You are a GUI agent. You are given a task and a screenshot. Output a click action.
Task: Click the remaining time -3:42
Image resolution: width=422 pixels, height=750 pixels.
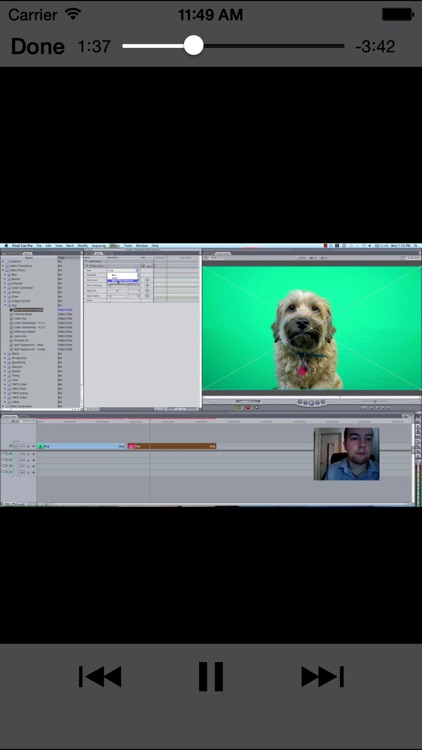[375, 46]
